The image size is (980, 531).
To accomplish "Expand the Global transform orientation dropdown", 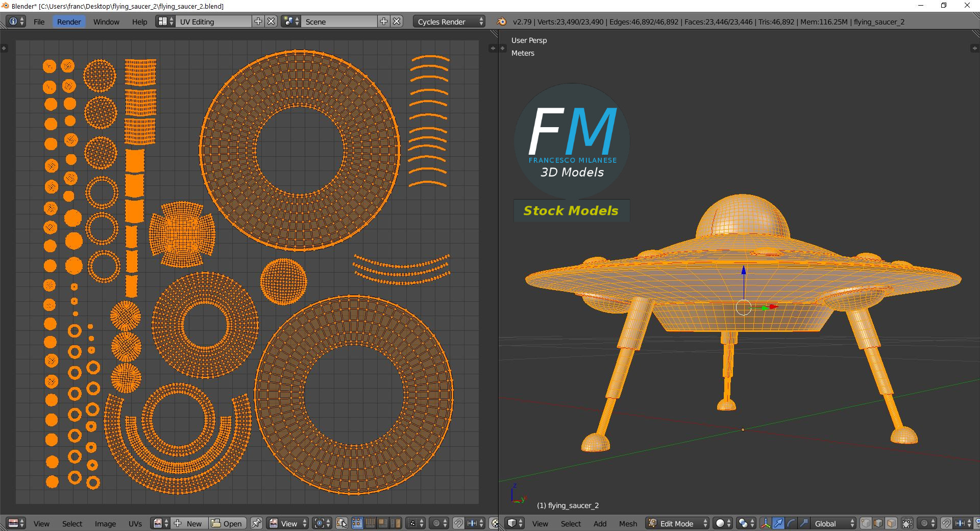I will [x=832, y=523].
